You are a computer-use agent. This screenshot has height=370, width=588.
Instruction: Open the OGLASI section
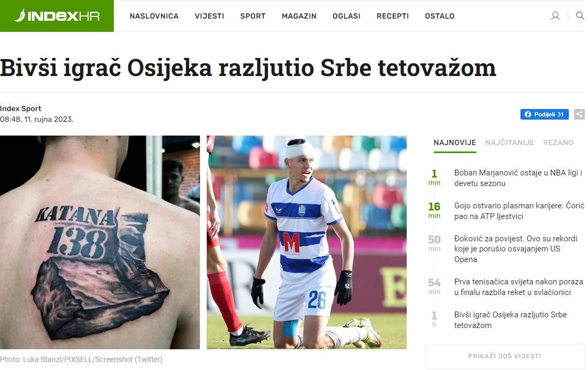coord(347,16)
